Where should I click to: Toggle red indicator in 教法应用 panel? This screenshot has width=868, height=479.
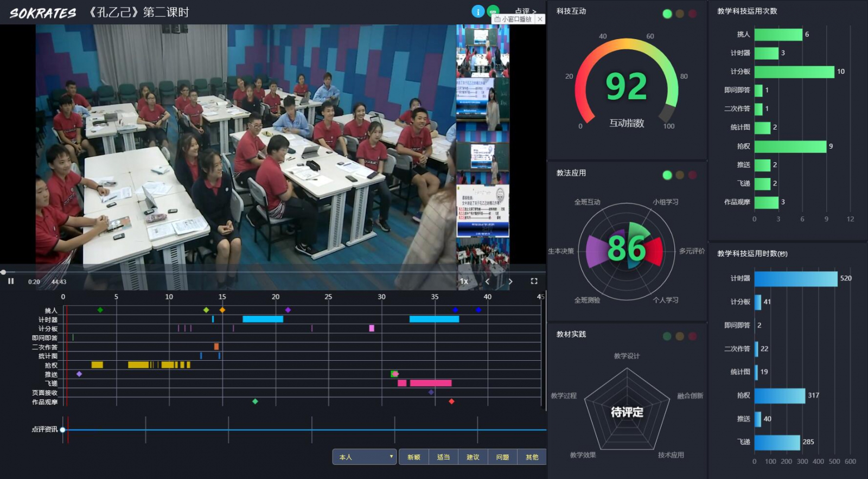tap(692, 175)
